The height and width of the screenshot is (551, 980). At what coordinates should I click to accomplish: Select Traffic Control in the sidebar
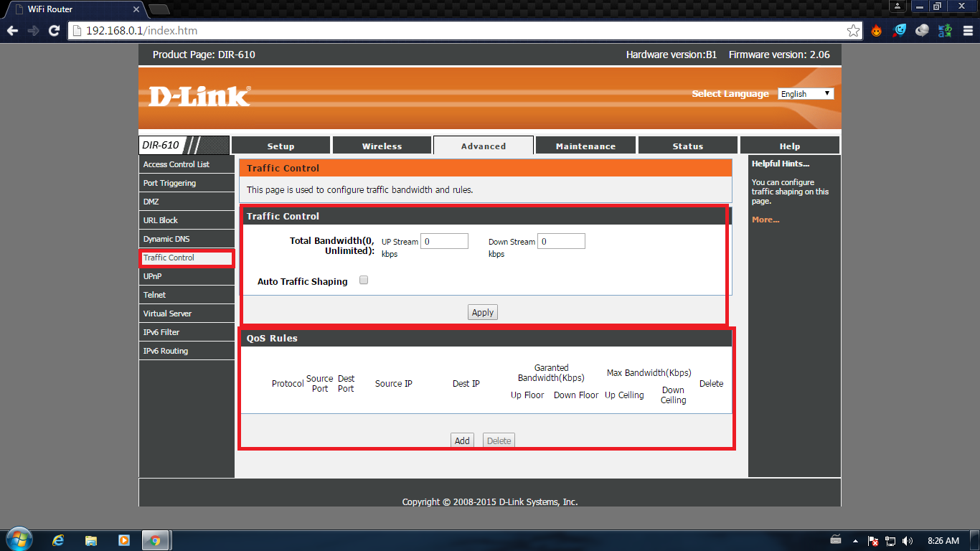(187, 258)
